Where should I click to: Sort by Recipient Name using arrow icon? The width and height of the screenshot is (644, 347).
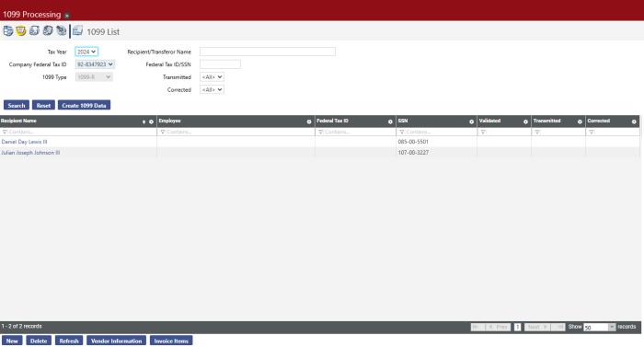(x=144, y=121)
